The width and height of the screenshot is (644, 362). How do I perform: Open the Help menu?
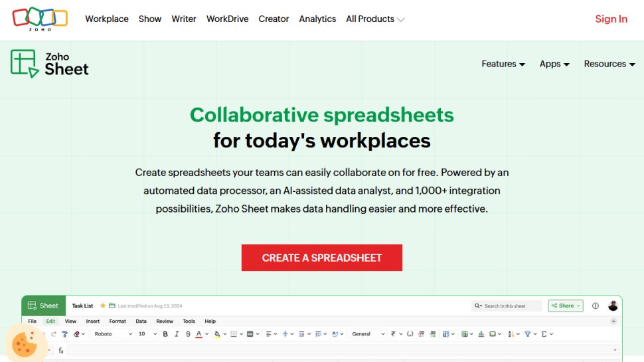click(210, 321)
